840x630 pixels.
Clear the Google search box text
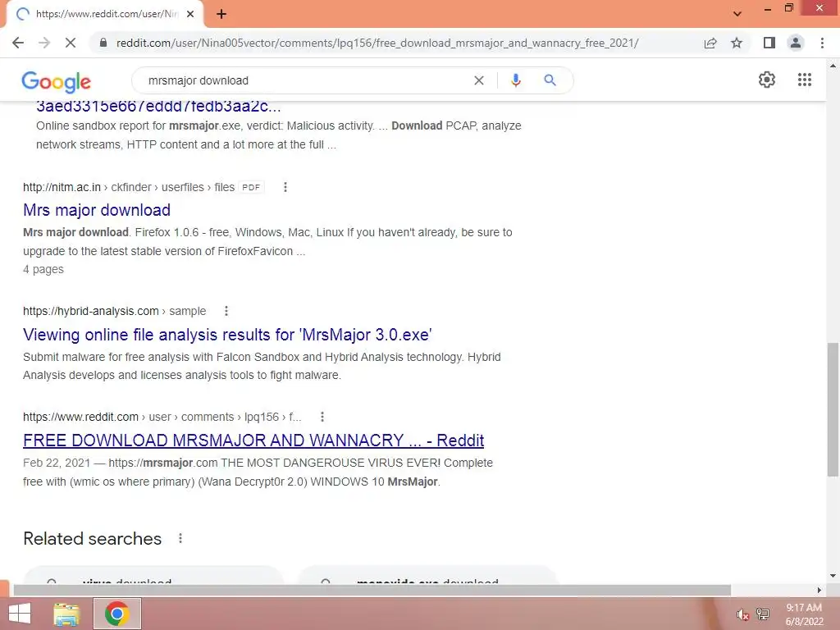[479, 80]
